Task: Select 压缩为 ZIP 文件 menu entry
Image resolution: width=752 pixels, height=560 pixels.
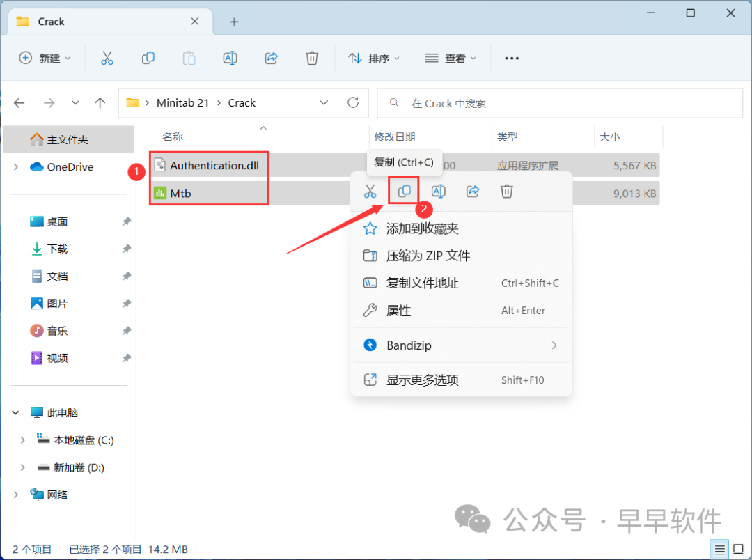Action: pos(428,256)
